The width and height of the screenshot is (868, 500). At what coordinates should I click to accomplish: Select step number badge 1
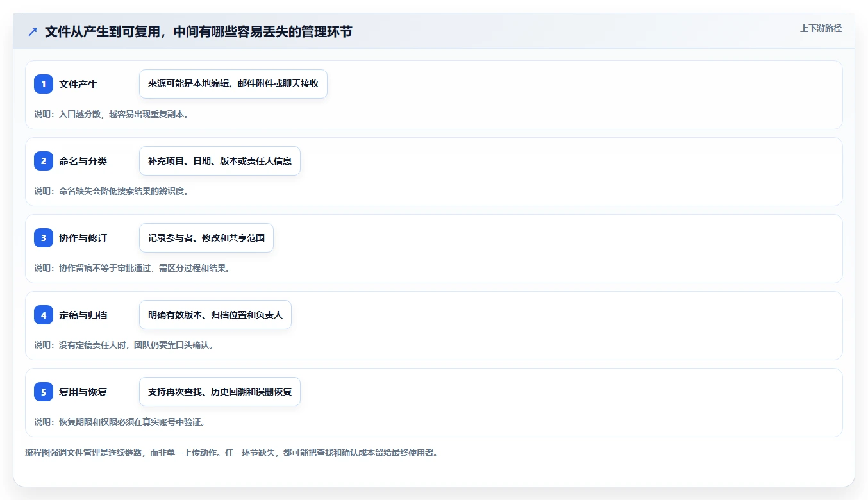44,84
